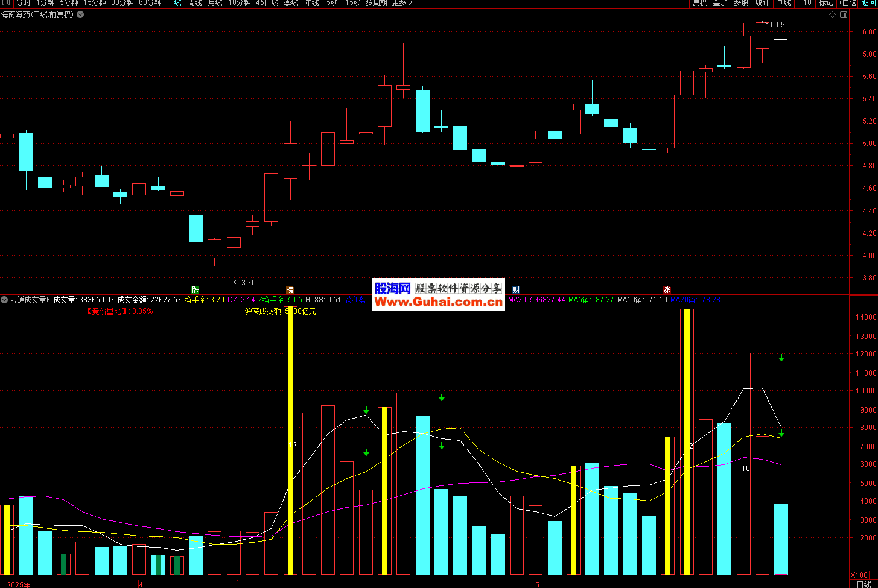Click the 成交量: 383650.97 value
This screenshot has width=878, height=588.
(x=84, y=300)
